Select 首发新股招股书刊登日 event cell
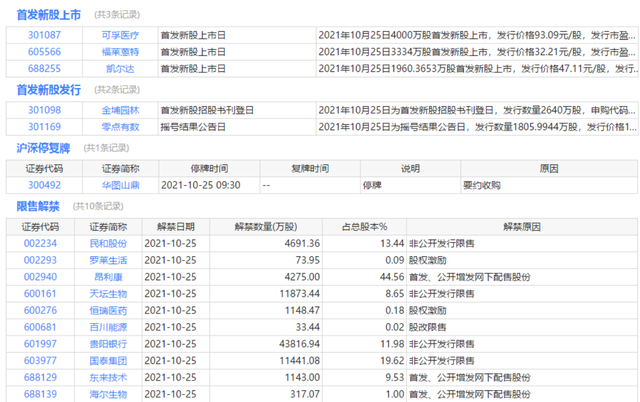The image size is (640, 402). point(237,110)
